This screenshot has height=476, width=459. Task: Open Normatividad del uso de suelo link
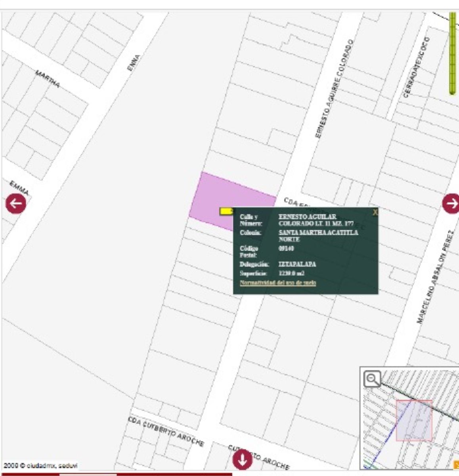coord(278,283)
